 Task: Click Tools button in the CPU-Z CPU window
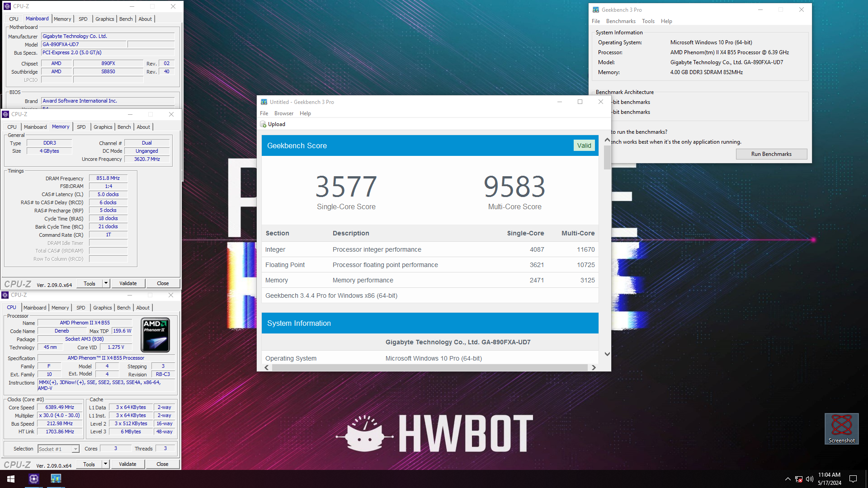coord(89,464)
